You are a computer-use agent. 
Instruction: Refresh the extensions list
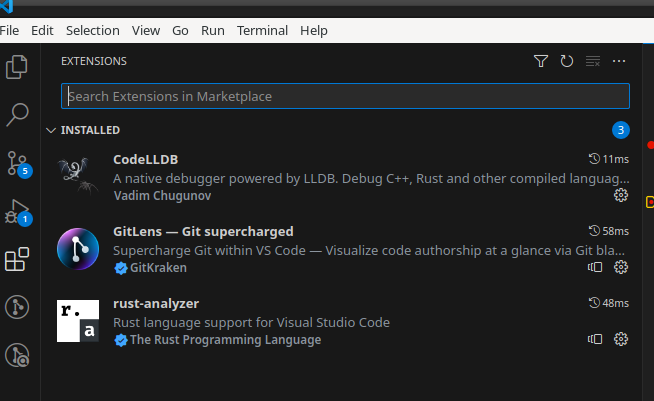point(567,61)
